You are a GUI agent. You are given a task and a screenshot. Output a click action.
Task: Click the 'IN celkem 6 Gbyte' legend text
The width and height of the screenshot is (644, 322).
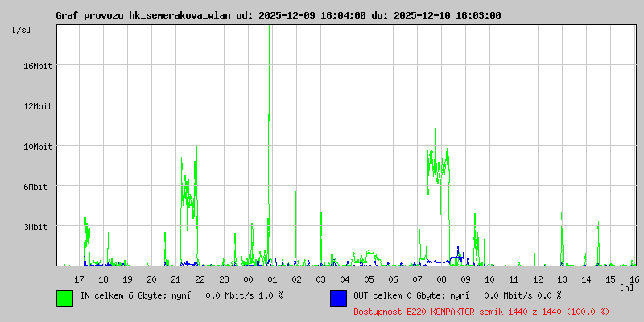[x=122, y=295]
